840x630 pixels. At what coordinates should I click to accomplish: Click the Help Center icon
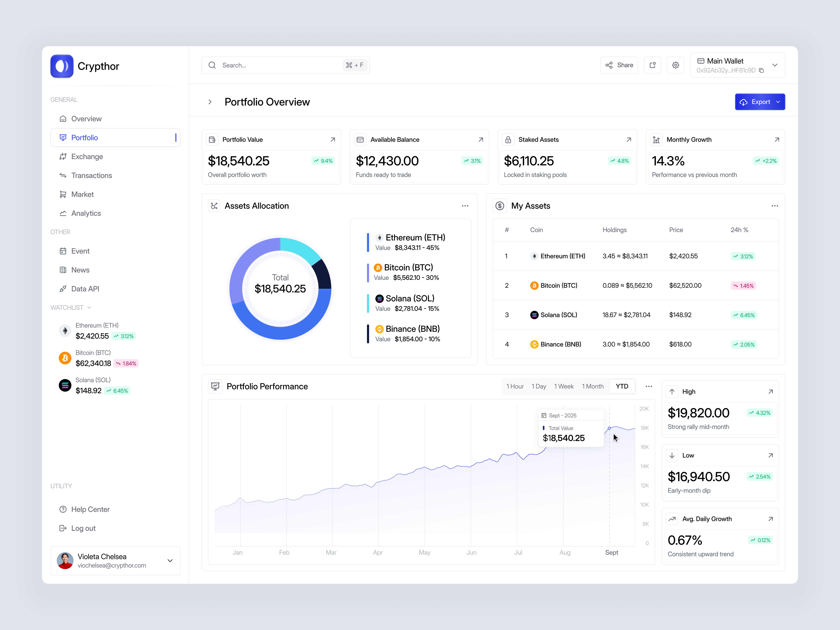[x=63, y=509]
